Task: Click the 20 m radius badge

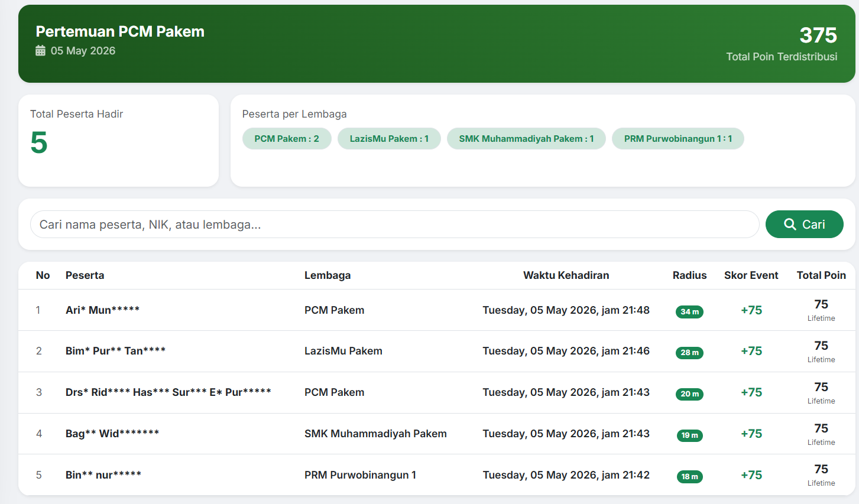Action: pyautogui.click(x=689, y=394)
